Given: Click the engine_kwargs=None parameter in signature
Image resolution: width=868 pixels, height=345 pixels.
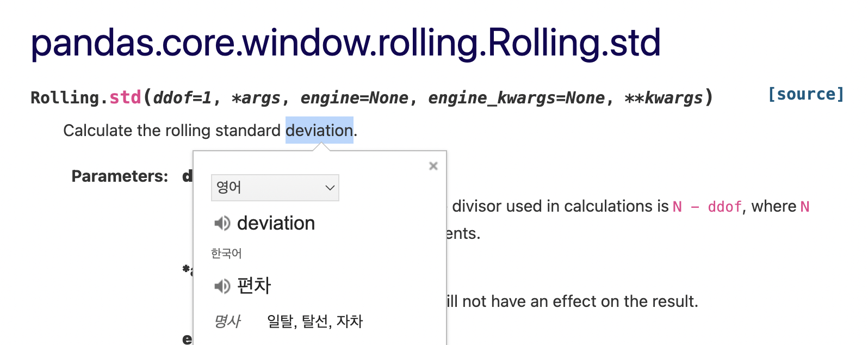Looking at the screenshot, I should pos(516,98).
